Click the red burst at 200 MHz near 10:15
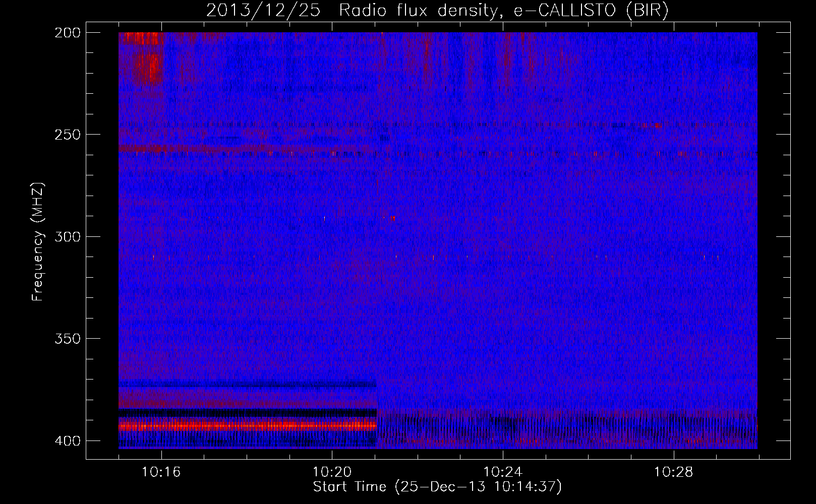 (142, 38)
